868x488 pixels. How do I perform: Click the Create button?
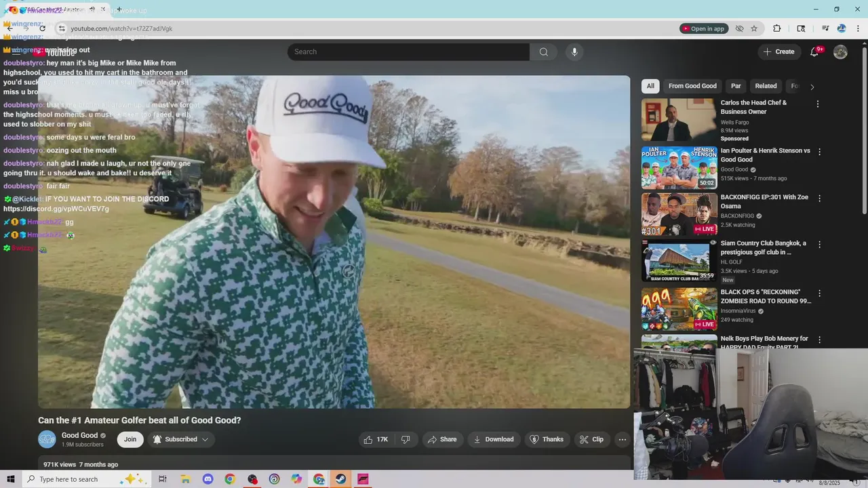coord(778,52)
